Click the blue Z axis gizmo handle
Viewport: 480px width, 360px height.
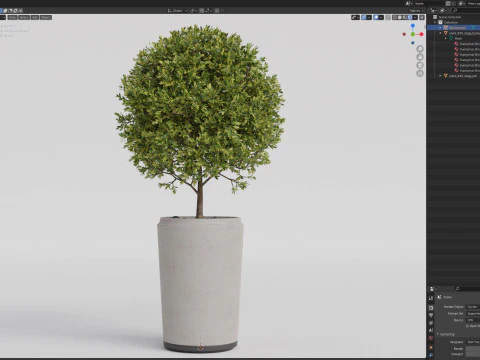[413, 26]
